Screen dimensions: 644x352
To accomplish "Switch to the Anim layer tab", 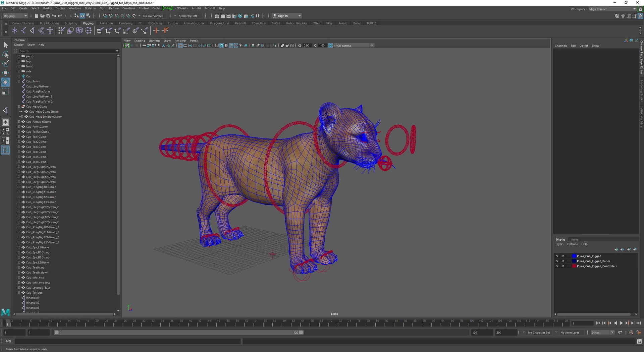I will click(574, 240).
